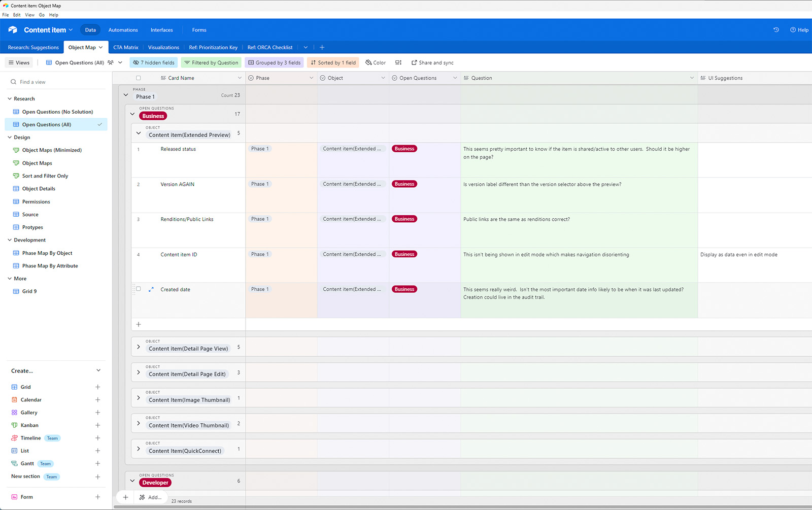Open the File menu
The image size is (812, 510).
pyautogui.click(x=6, y=15)
